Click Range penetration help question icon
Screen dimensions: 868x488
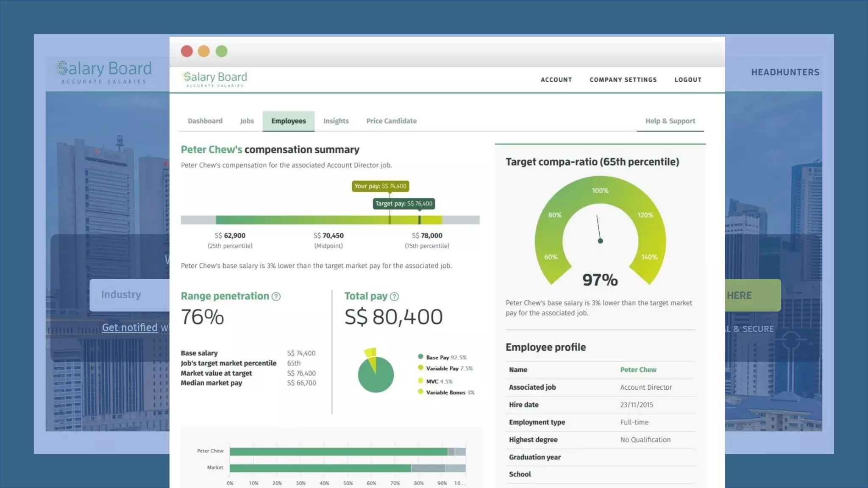276,297
